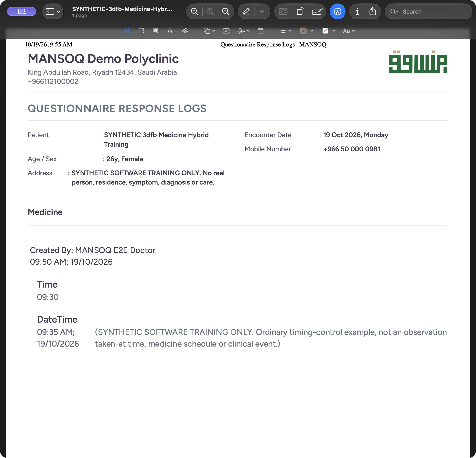Select the Highlight pen tool
The width and height of the screenshot is (476, 458).
[246, 11]
